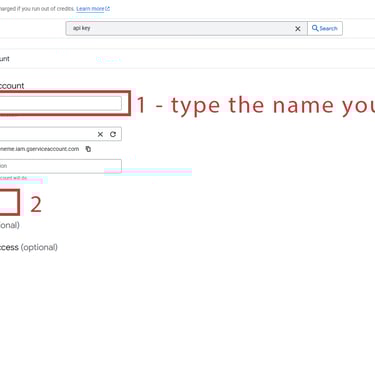
Task: Click the search box containing 'api key'
Action: pos(186,28)
